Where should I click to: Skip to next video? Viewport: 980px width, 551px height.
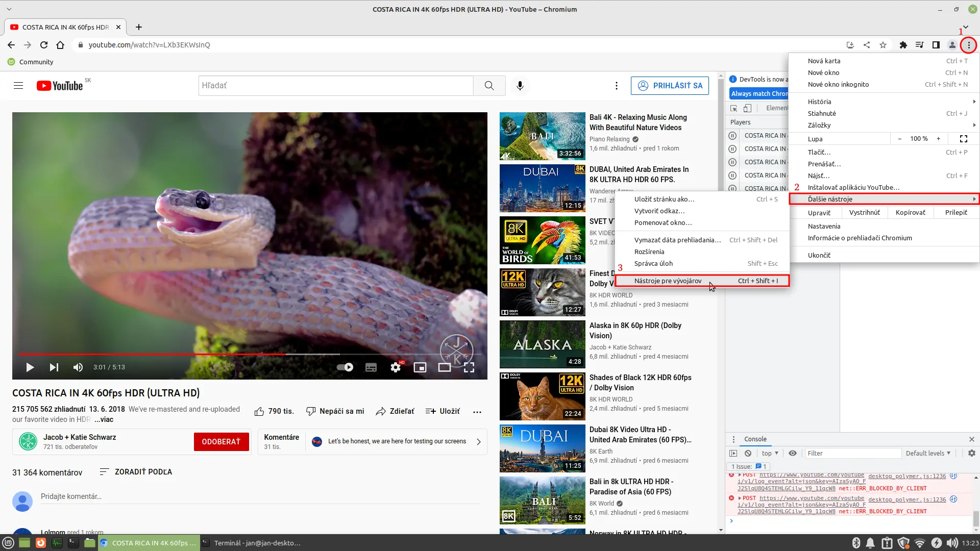point(54,367)
